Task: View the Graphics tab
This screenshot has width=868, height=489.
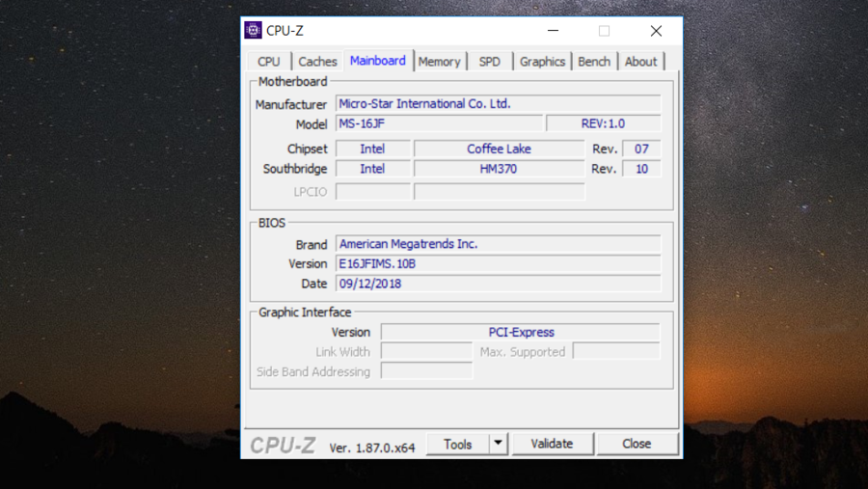Action: [x=542, y=62]
